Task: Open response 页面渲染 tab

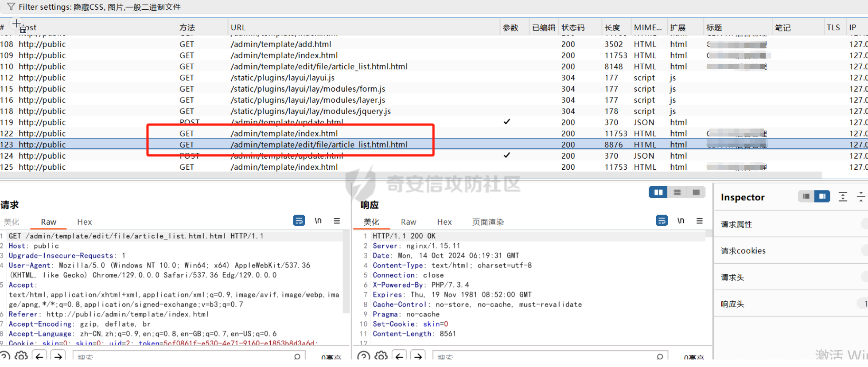Action: [x=488, y=222]
